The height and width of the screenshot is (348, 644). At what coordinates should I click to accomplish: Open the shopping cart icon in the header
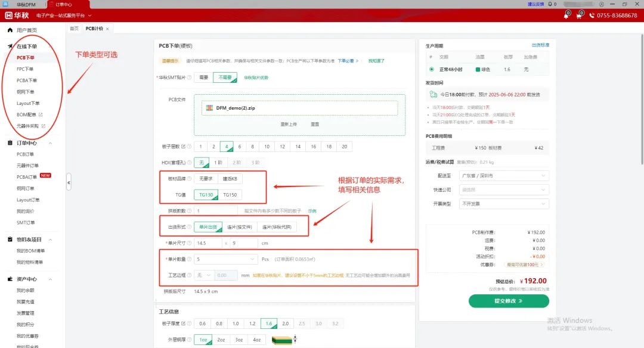tap(578, 15)
